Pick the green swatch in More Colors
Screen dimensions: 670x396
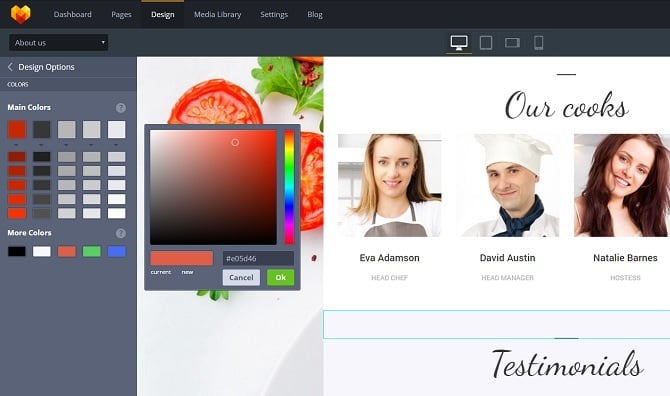91,251
